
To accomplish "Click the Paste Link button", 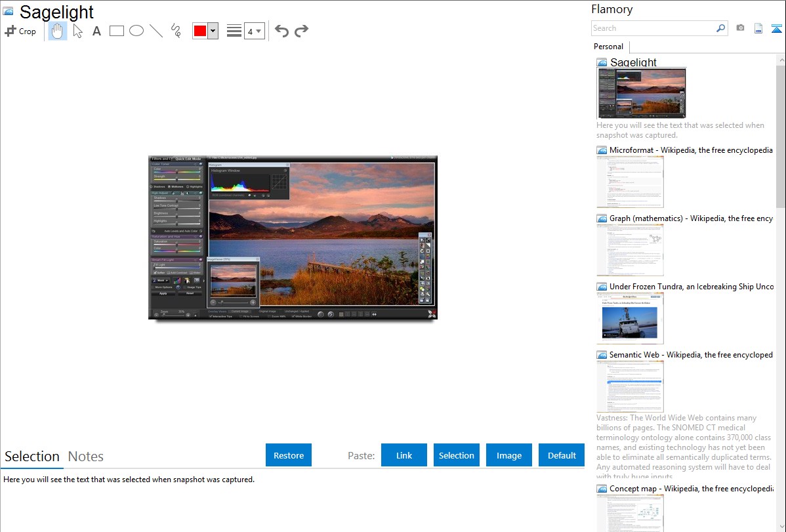I will (x=404, y=455).
